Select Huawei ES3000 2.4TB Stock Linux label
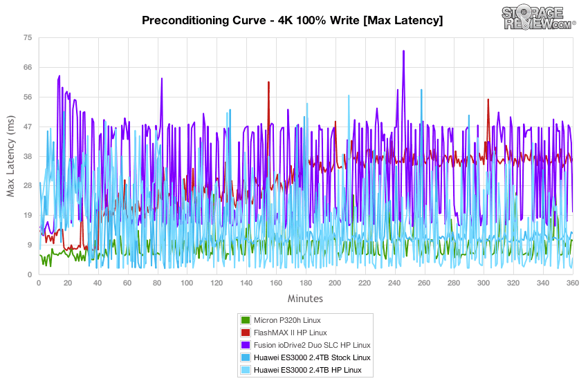The width and height of the screenshot is (588, 392). pos(312,357)
